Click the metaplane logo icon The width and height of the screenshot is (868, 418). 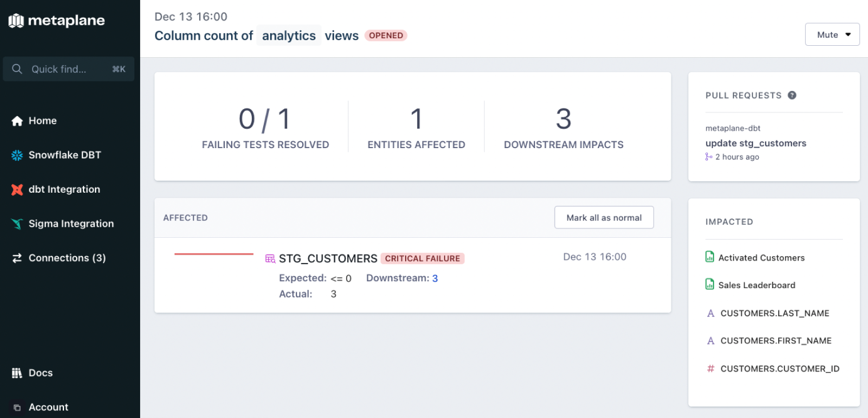16,21
